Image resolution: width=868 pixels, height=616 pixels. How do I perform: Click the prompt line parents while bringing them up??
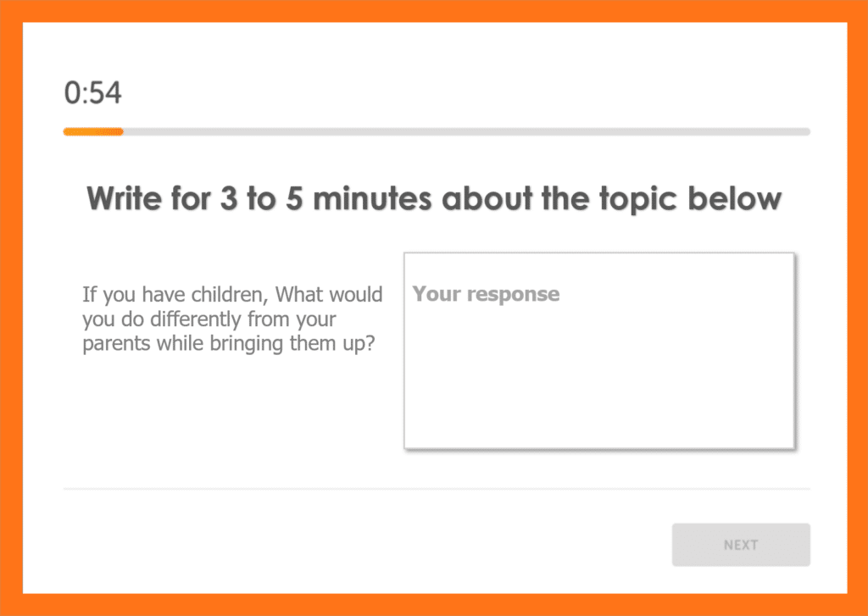(229, 343)
